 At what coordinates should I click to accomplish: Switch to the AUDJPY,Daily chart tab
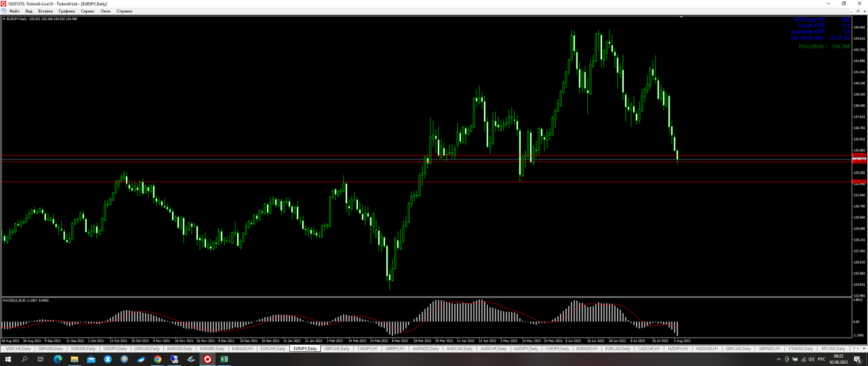click(x=526, y=349)
